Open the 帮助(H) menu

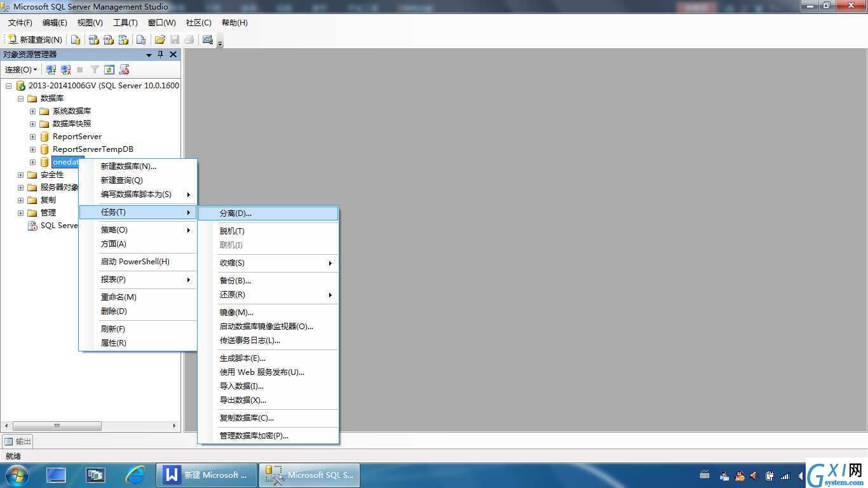[234, 23]
